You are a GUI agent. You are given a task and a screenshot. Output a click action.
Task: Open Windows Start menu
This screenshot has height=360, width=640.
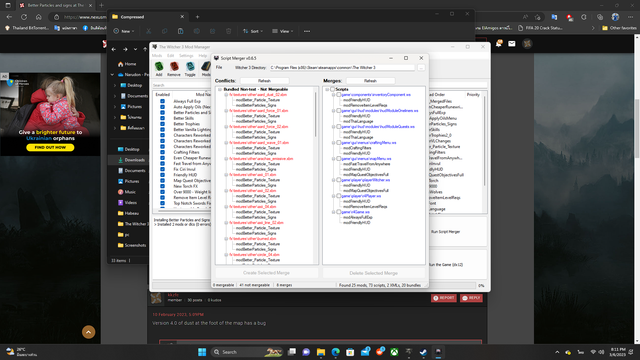pos(202,352)
